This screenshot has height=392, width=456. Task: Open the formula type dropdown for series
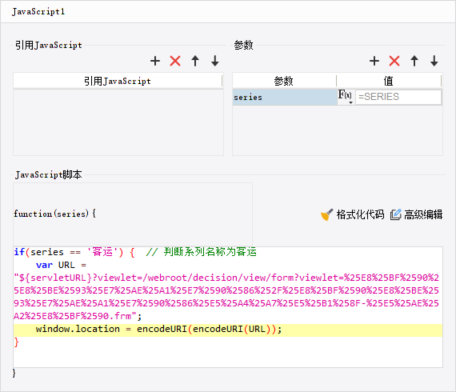point(346,97)
